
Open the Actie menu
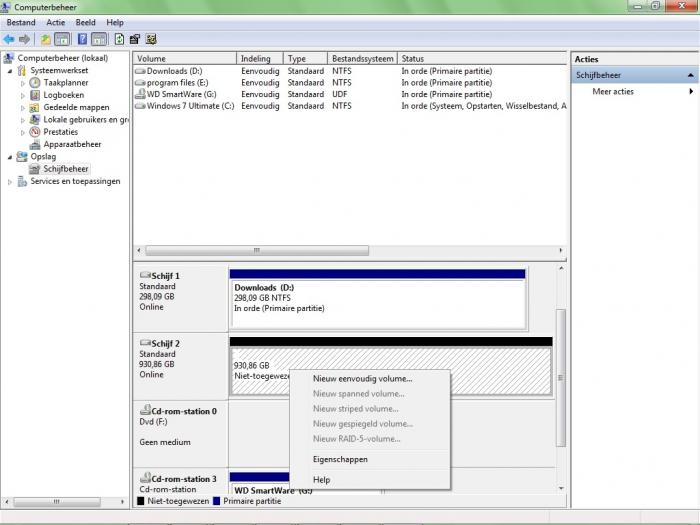pos(56,22)
